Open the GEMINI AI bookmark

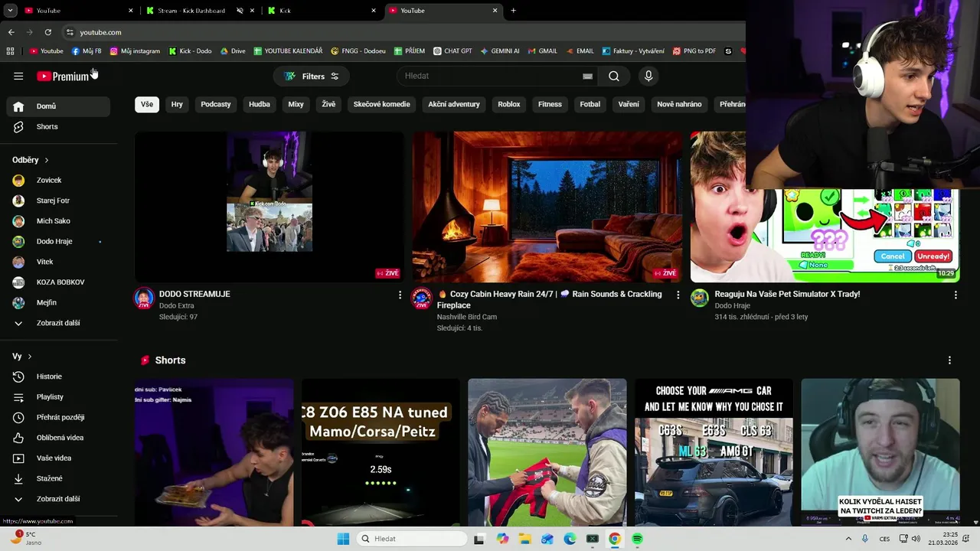coord(500,51)
